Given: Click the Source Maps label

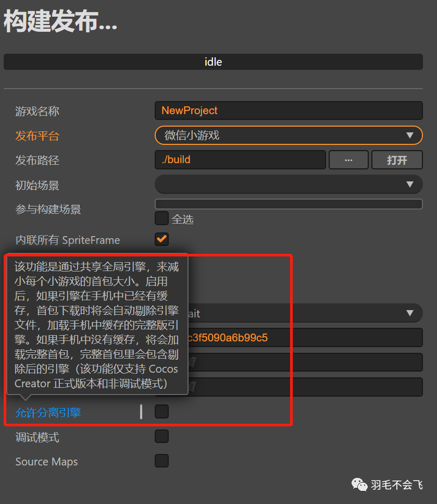Looking at the screenshot, I should [46, 462].
